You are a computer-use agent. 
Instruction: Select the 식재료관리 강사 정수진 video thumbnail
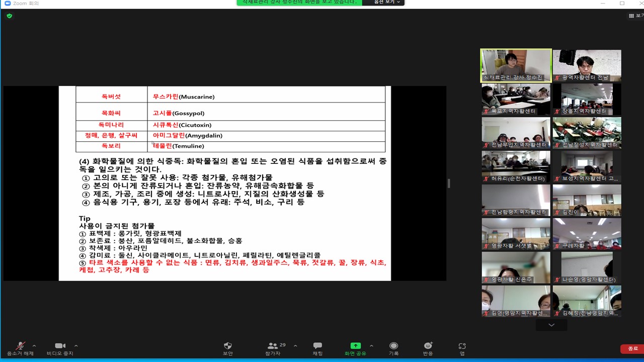point(516,65)
